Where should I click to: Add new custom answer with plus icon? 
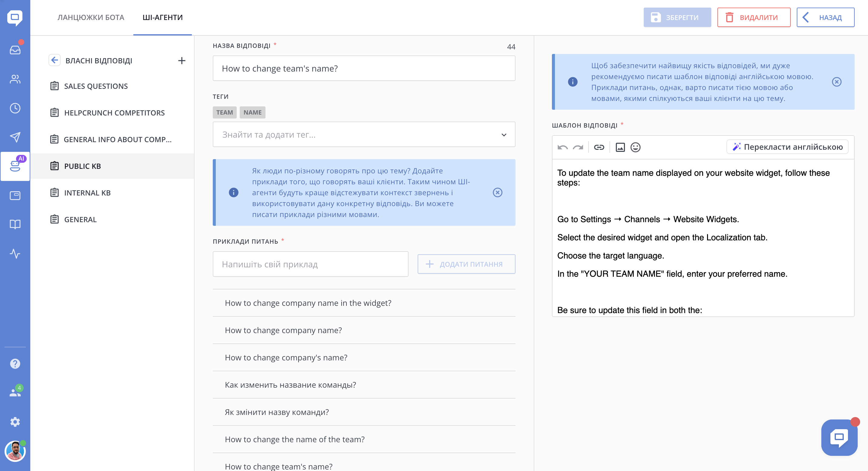182,61
